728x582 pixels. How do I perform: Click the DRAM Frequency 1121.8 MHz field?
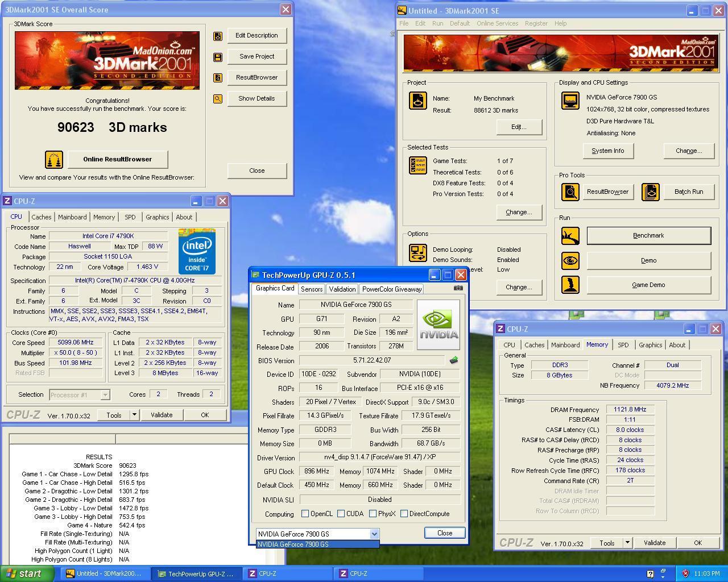pos(630,410)
